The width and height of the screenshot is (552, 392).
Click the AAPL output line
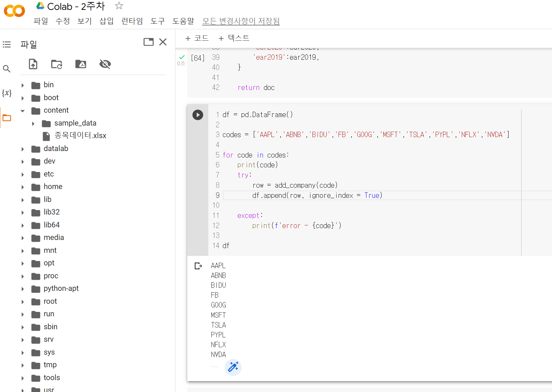coord(218,266)
